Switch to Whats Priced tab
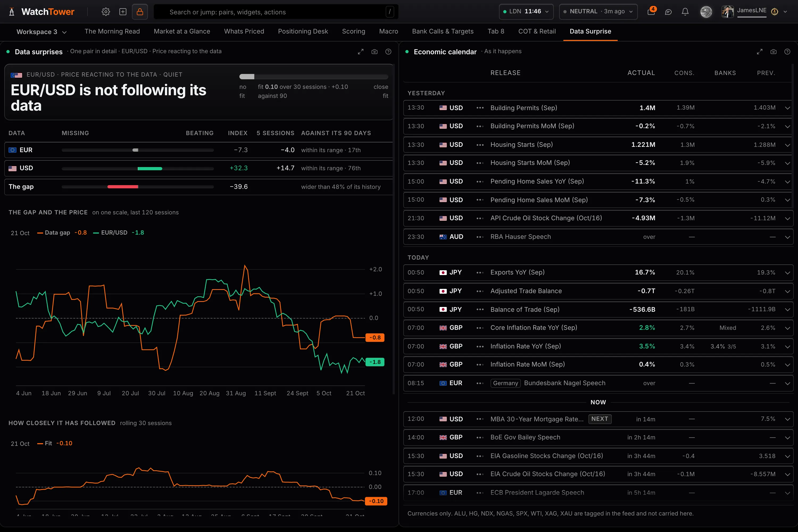 coord(244,32)
